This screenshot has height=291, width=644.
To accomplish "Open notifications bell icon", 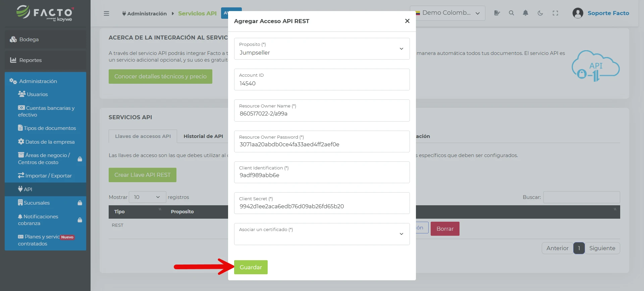I will coord(526,13).
